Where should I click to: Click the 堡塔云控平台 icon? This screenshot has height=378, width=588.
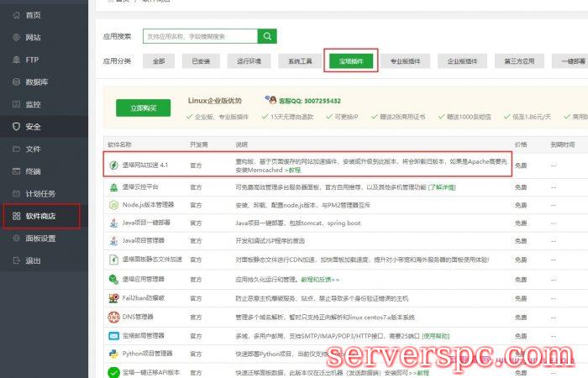coord(113,186)
